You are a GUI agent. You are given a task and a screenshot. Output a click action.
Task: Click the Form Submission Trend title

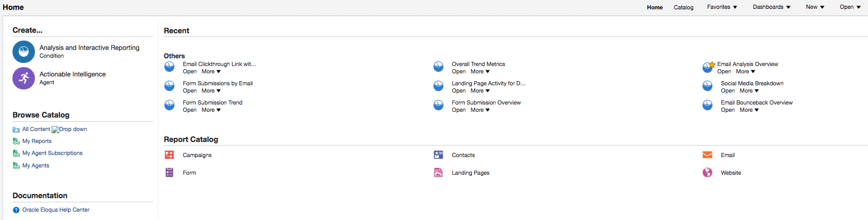tap(213, 103)
